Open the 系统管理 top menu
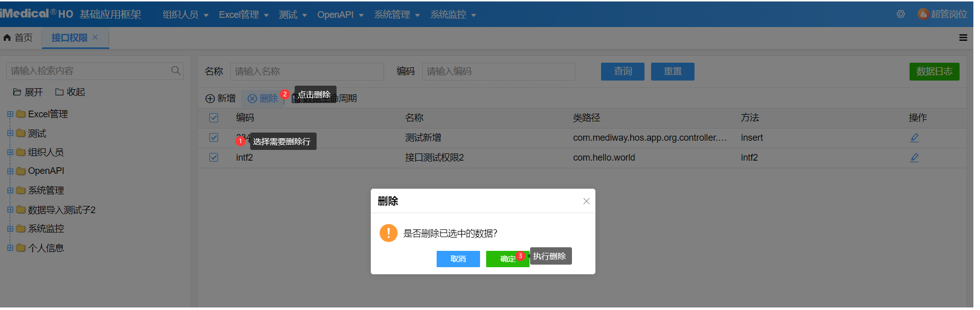This screenshot has height=310, width=980. click(x=396, y=15)
